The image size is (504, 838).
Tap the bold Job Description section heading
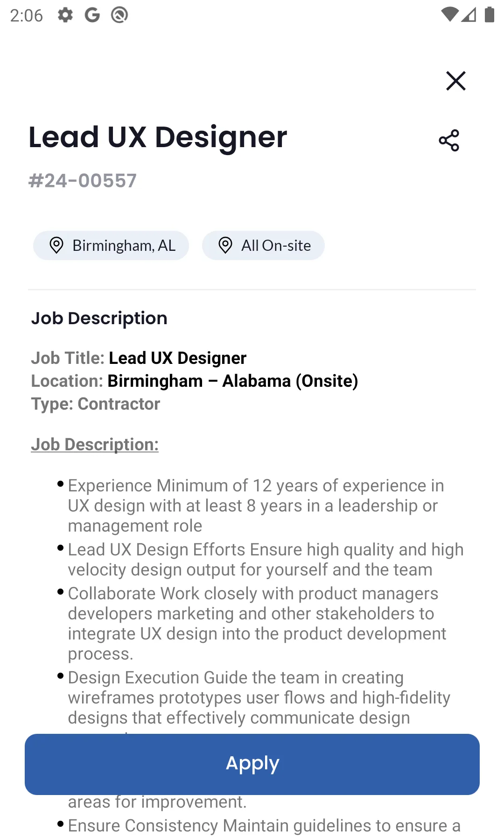[x=99, y=318]
